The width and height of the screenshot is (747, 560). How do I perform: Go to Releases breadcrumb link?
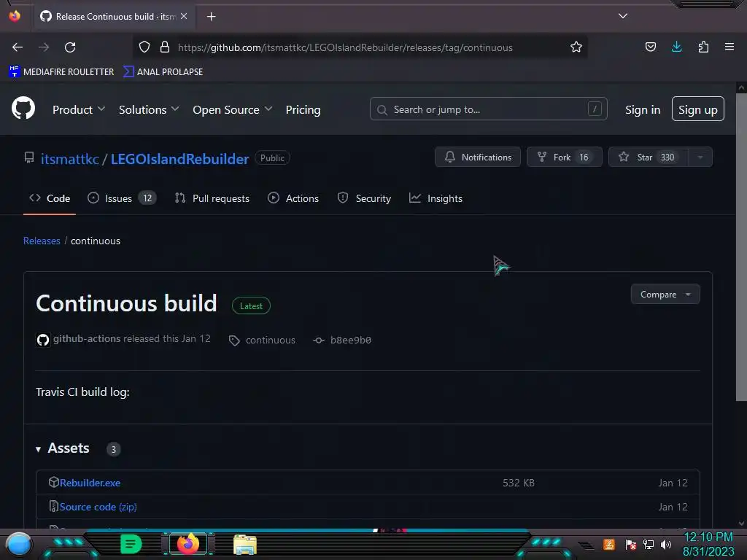pos(42,241)
